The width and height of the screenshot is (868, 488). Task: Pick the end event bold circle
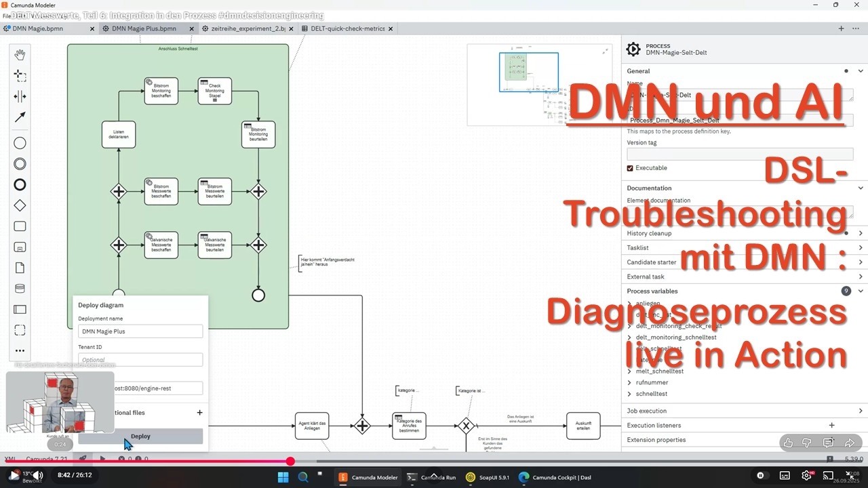click(20, 184)
